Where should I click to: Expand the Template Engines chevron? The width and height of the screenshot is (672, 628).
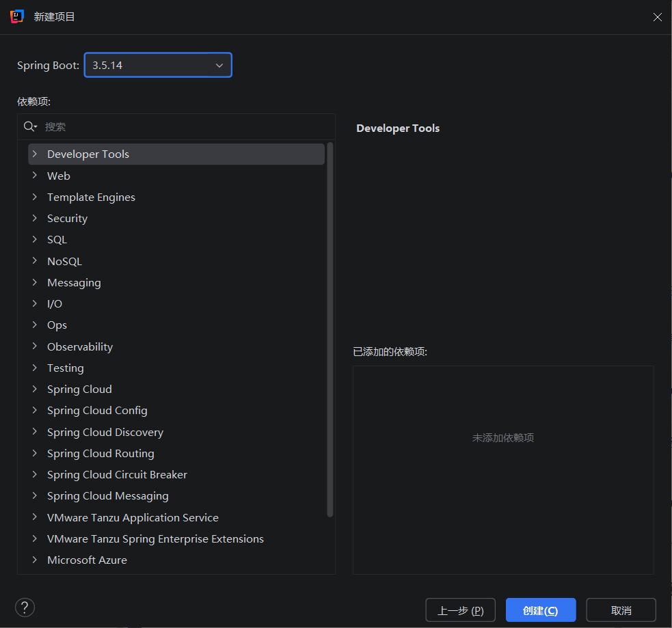[x=35, y=197]
